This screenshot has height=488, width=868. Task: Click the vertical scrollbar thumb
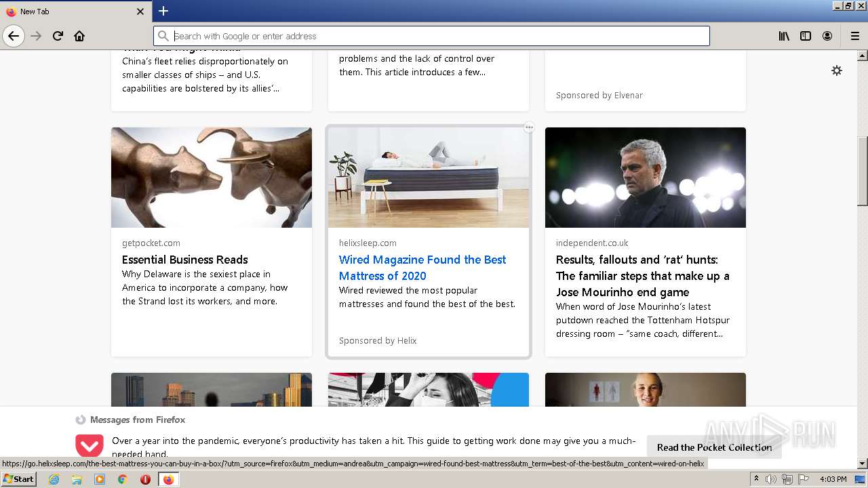click(x=863, y=170)
